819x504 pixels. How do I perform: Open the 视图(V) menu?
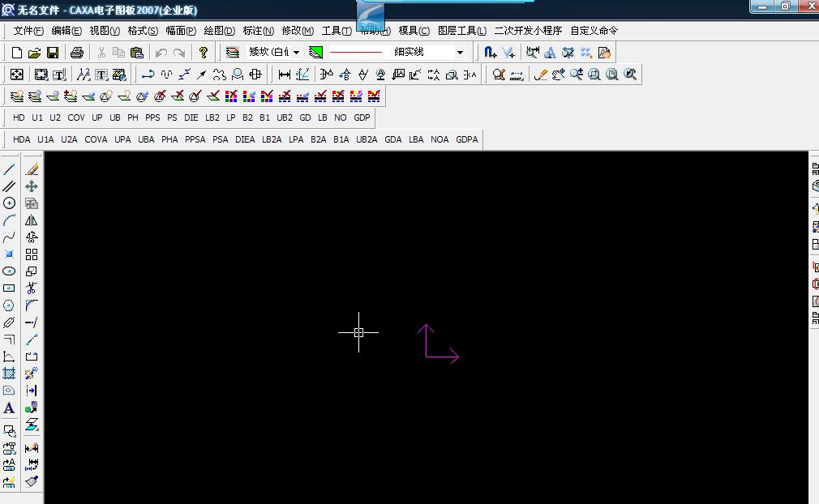pyautogui.click(x=105, y=31)
